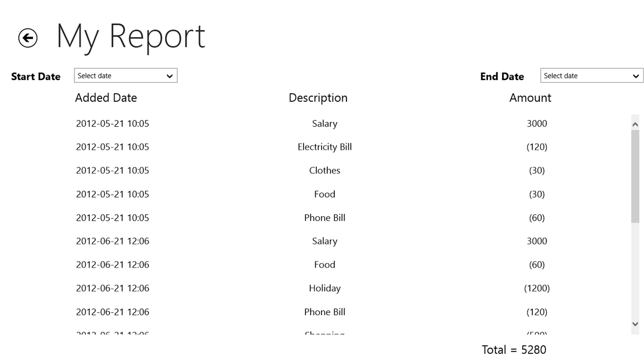
Task: Click the empty scrollbar track below the thumb
Action: click(635, 270)
